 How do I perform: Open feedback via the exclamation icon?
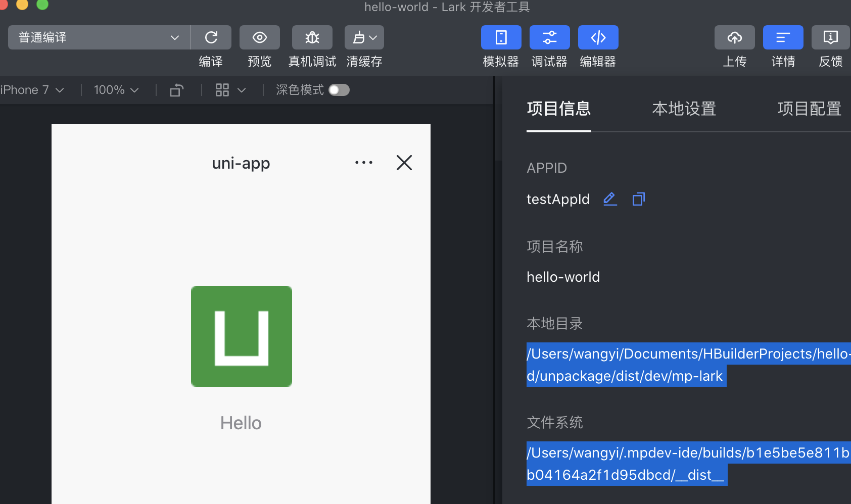(830, 37)
